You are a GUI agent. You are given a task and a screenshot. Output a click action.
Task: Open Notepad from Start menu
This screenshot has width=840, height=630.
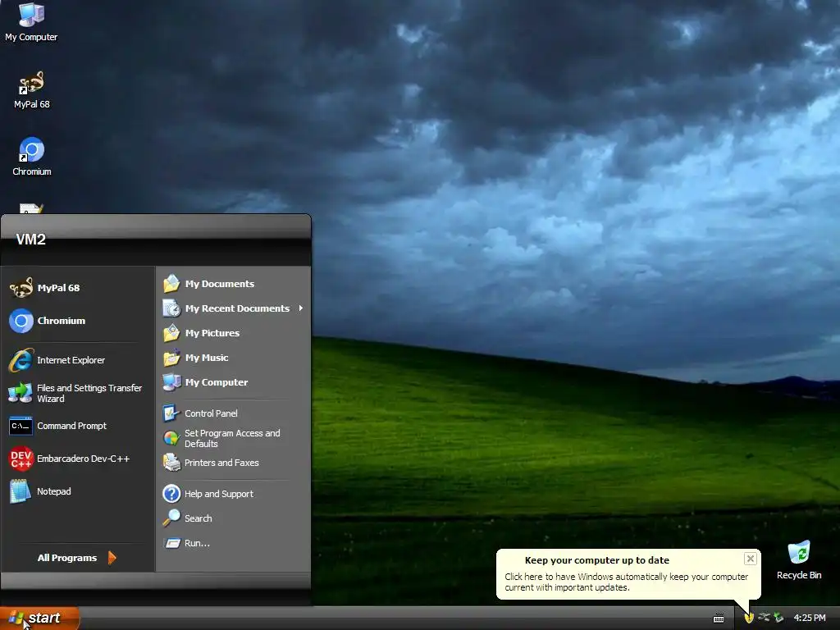78,491
